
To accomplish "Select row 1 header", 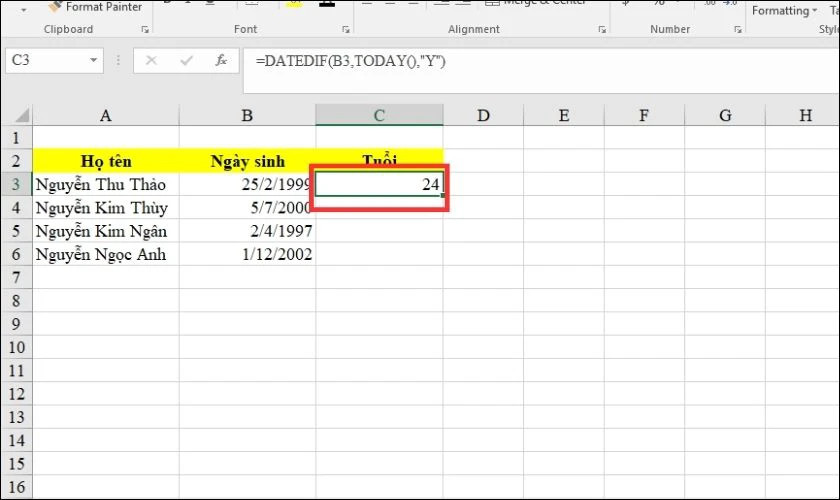I will [16, 138].
